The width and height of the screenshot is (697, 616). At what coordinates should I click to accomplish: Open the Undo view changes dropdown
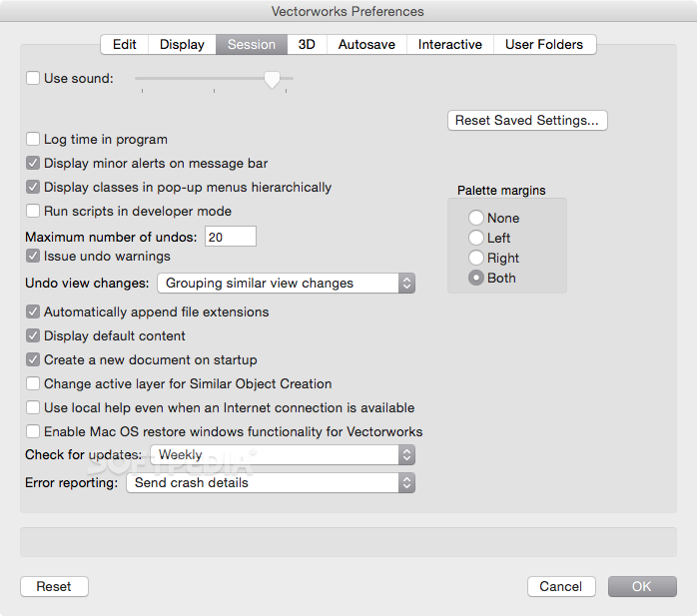click(x=286, y=284)
